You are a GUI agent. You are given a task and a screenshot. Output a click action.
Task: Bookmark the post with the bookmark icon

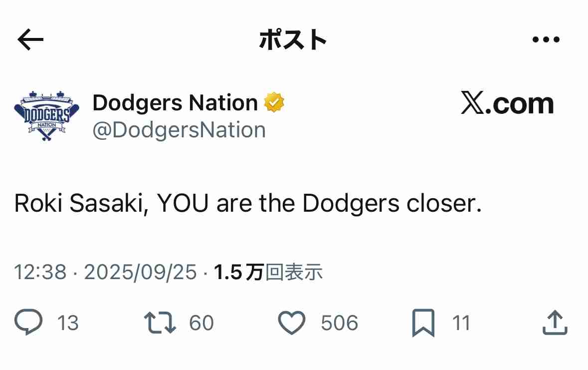423,323
